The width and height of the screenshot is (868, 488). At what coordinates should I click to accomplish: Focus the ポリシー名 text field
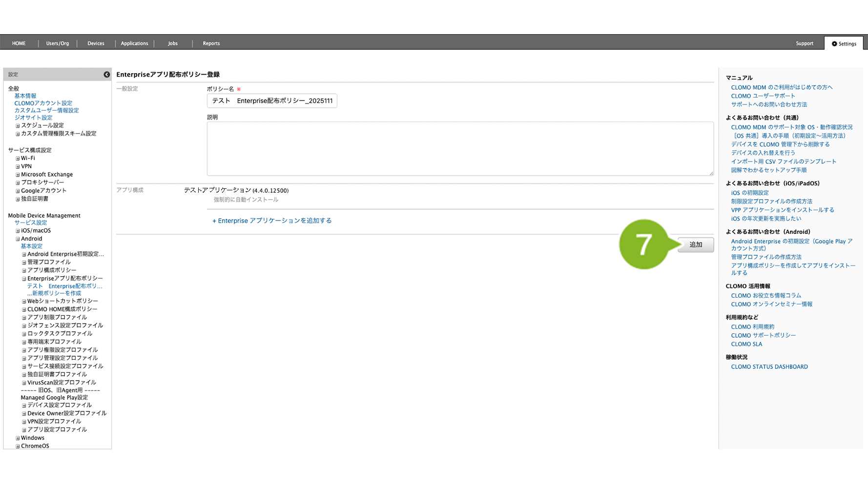pyautogui.click(x=272, y=101)
